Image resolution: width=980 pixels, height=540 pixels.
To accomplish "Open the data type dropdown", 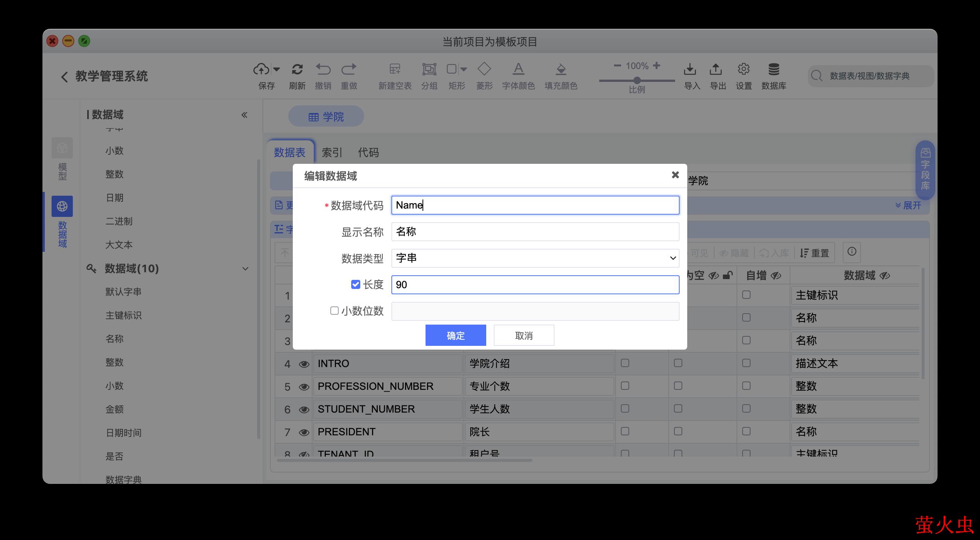I will tap(535, 258).
